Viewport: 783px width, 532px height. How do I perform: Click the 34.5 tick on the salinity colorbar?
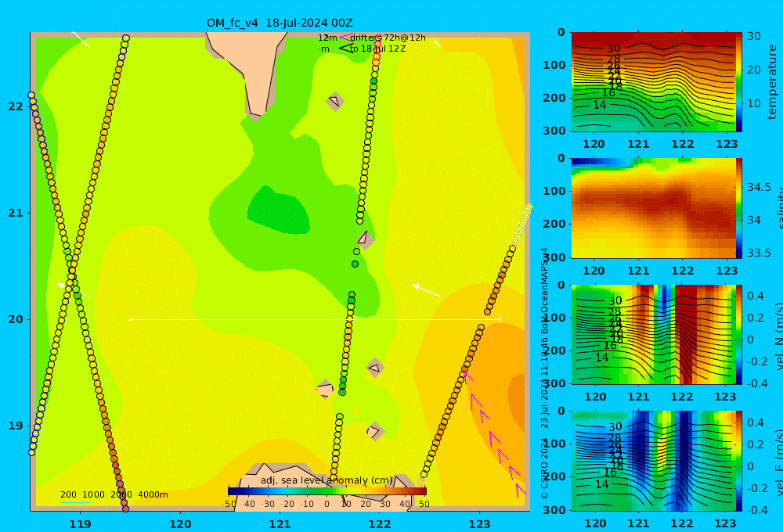click(x=759, y=187)
